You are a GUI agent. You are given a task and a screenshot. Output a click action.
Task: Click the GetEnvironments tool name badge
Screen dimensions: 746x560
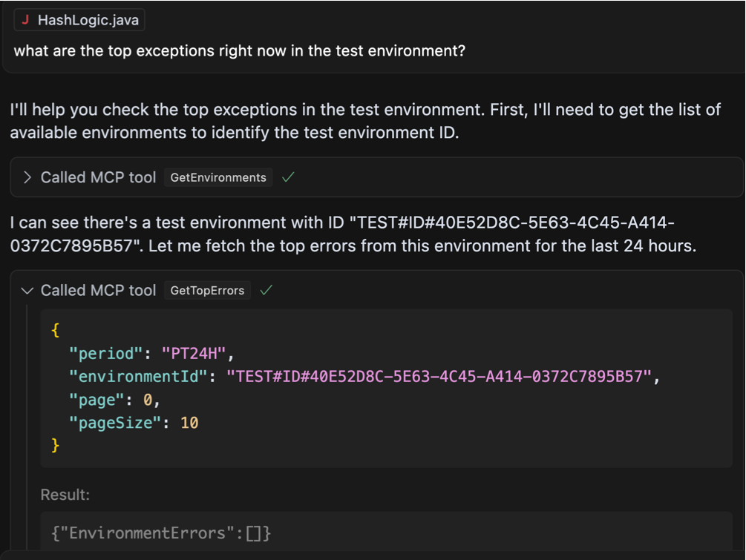(218, 177)
